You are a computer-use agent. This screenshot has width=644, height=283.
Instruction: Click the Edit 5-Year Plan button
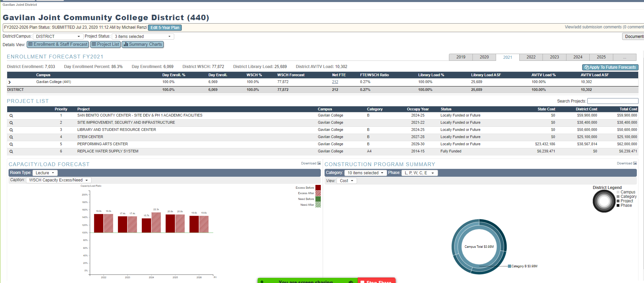click(165, 28)
